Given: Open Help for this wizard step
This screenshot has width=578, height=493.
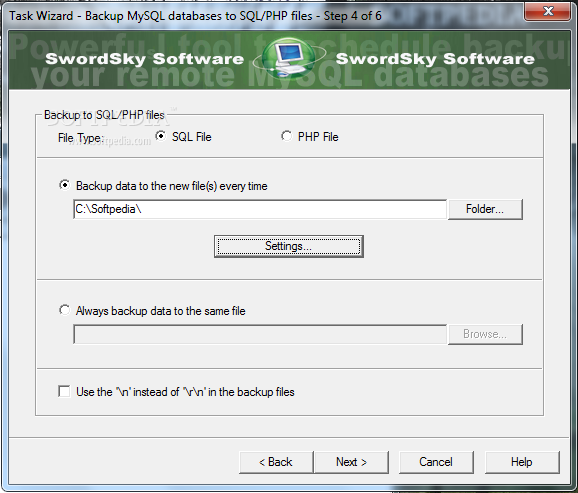Looking at the screenshot, I should (522, 462).
